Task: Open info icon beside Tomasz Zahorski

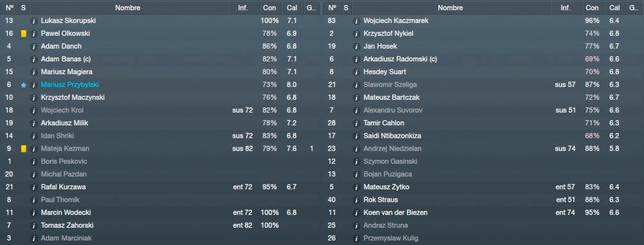Action: pyautogui.click(x=34, y=225)
